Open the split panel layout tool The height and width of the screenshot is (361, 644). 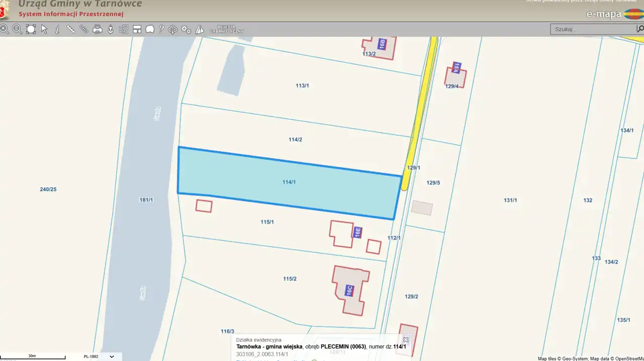click(x=137, y=29)
